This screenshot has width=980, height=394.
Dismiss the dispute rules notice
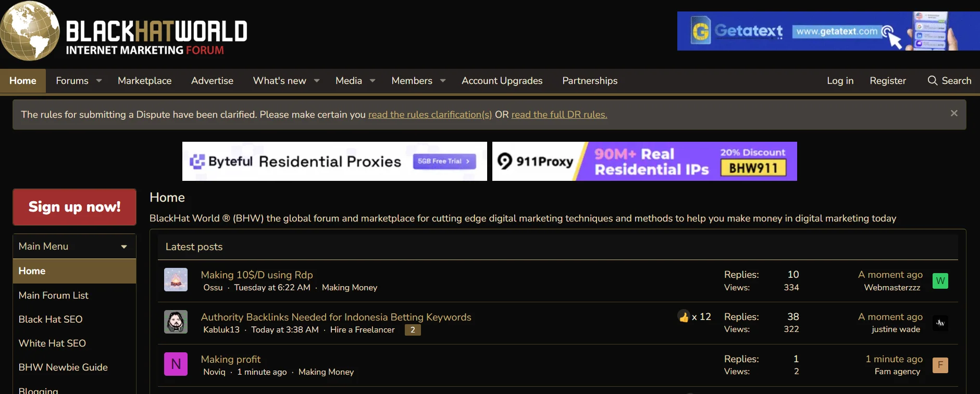click(954, 113)
